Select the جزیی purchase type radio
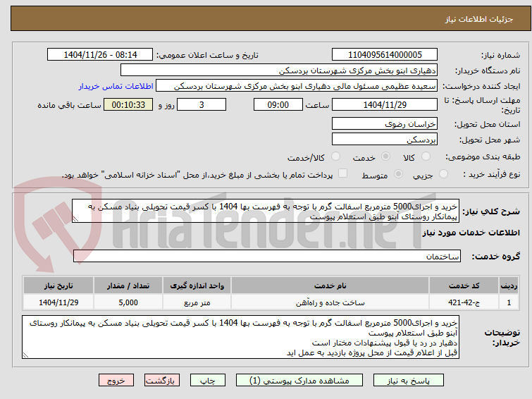Viewport: 532px width, 399px height. (443, 174)
